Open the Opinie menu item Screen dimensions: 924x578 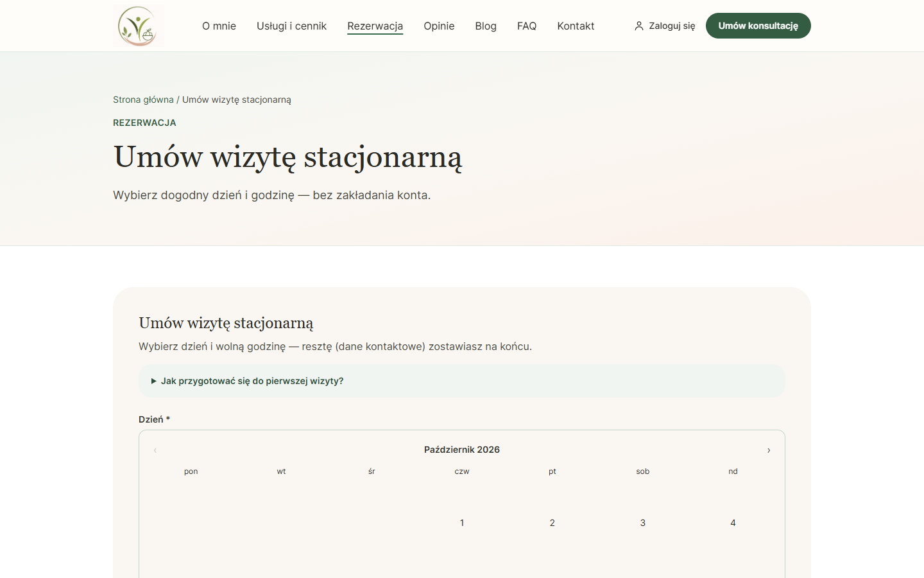coord(439,26)
